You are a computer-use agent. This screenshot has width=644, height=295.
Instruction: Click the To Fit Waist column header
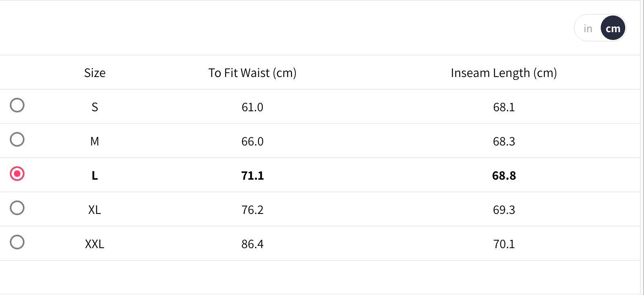[x=252, y=73]
